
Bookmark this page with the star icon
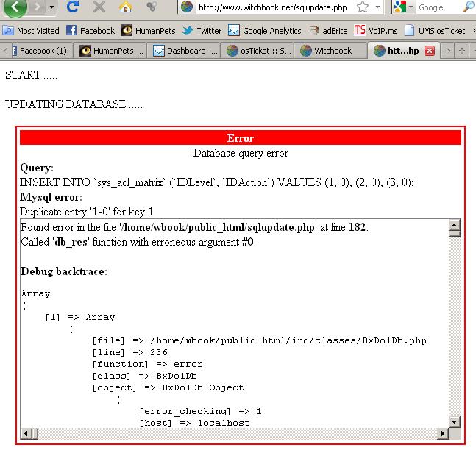pos(363,7)
